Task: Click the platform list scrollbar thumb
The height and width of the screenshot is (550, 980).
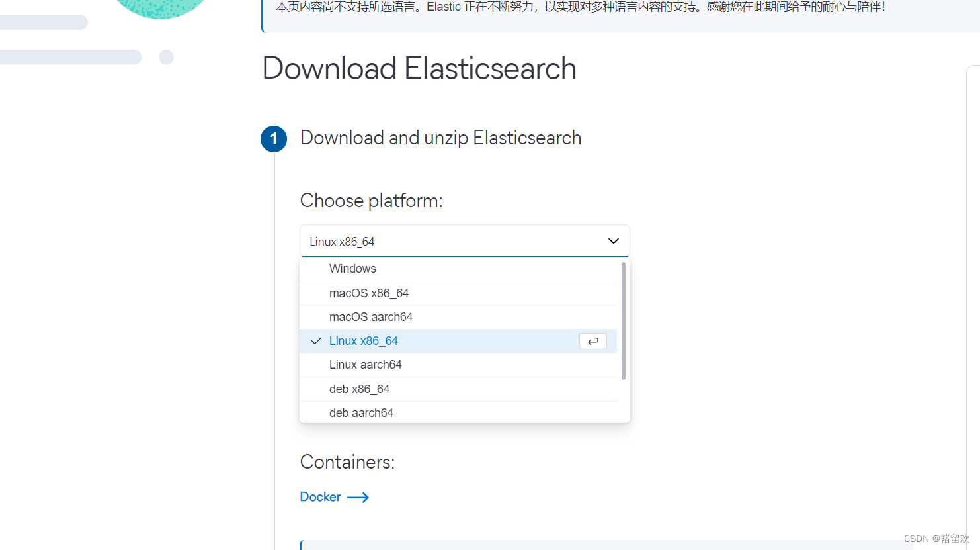Action: pyautogui.click(x=624, y=320)
